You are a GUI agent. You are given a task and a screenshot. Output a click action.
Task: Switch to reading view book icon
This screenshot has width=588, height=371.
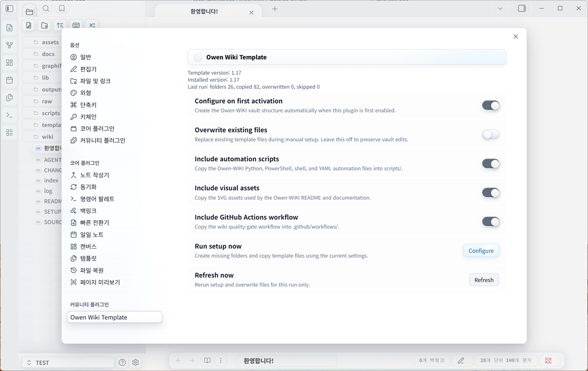click(x=207, y=361)
